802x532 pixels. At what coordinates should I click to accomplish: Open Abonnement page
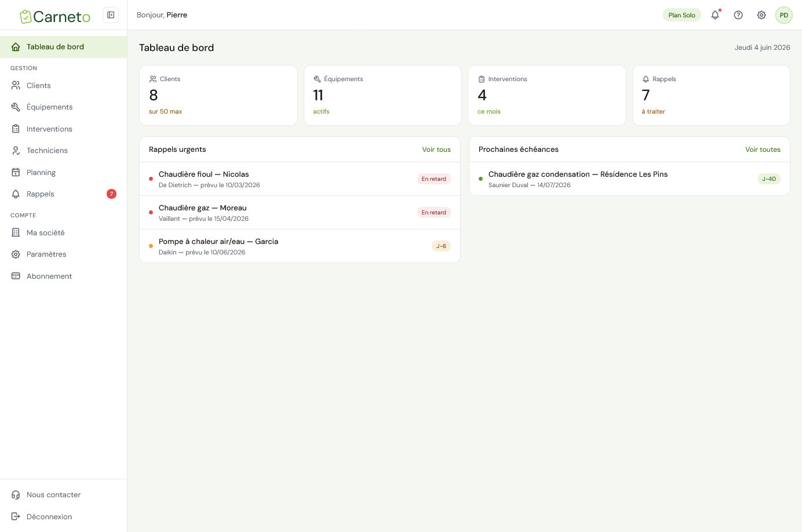63,276
